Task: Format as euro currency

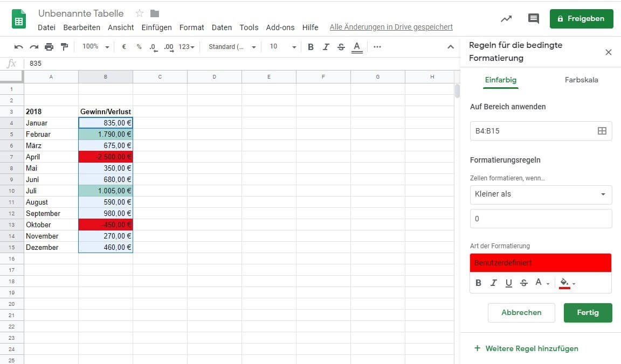Action: [124, 47]
